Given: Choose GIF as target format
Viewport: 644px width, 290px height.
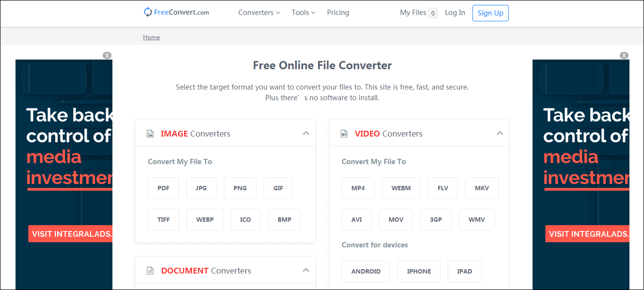Looking at the screenshot, I should coord(278,188).
